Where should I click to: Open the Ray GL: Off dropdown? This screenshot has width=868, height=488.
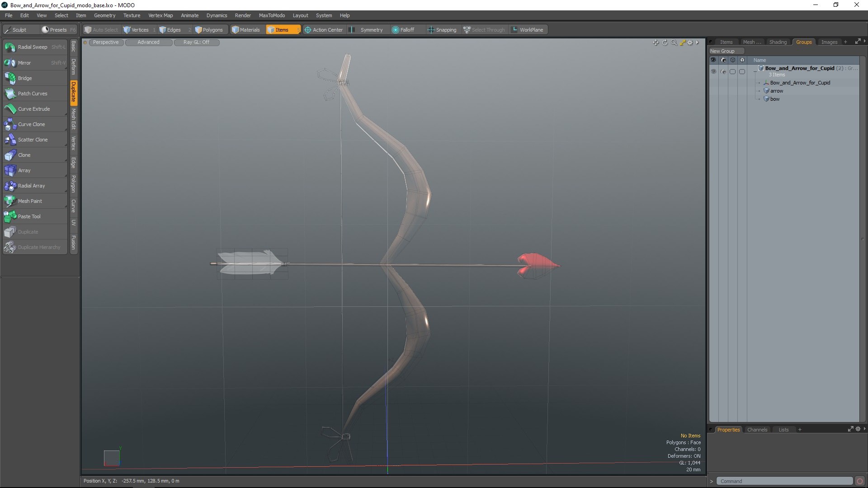[x=196, y=42]
